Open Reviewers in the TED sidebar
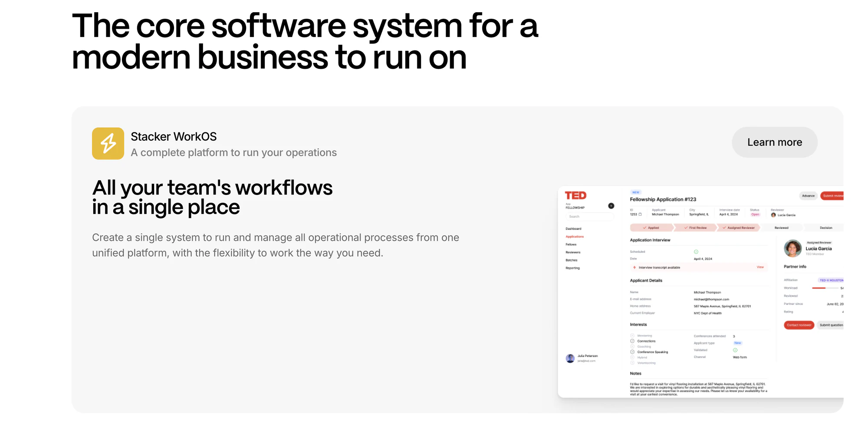The height and width of the screenshot is (426, 868). 573,252
